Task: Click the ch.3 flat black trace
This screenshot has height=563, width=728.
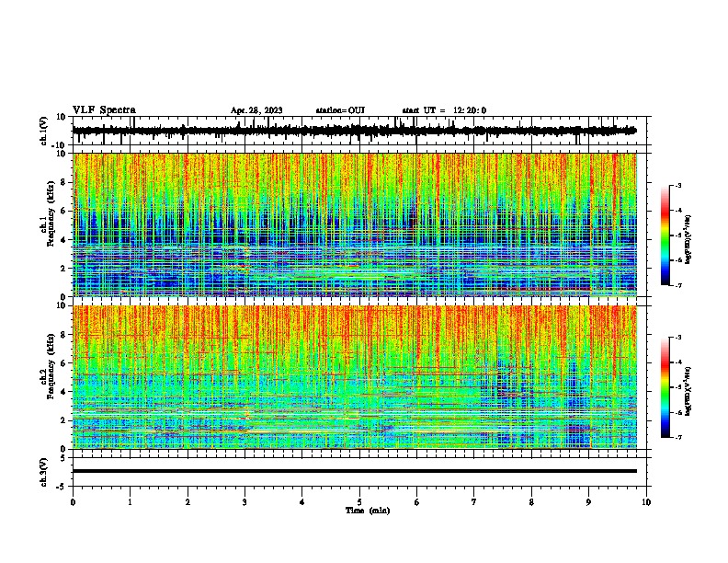Action: [355, 471]
